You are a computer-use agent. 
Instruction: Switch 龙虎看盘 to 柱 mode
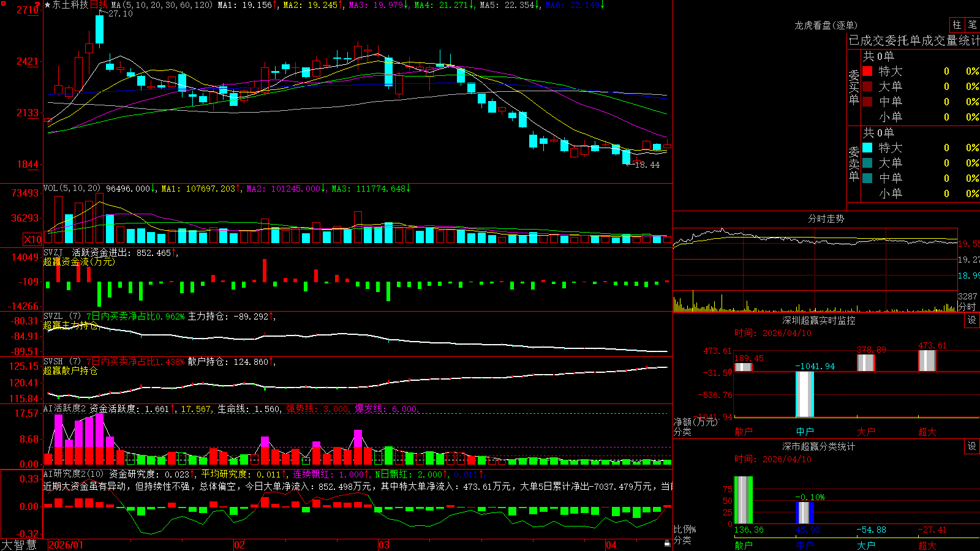pos(957,25)
